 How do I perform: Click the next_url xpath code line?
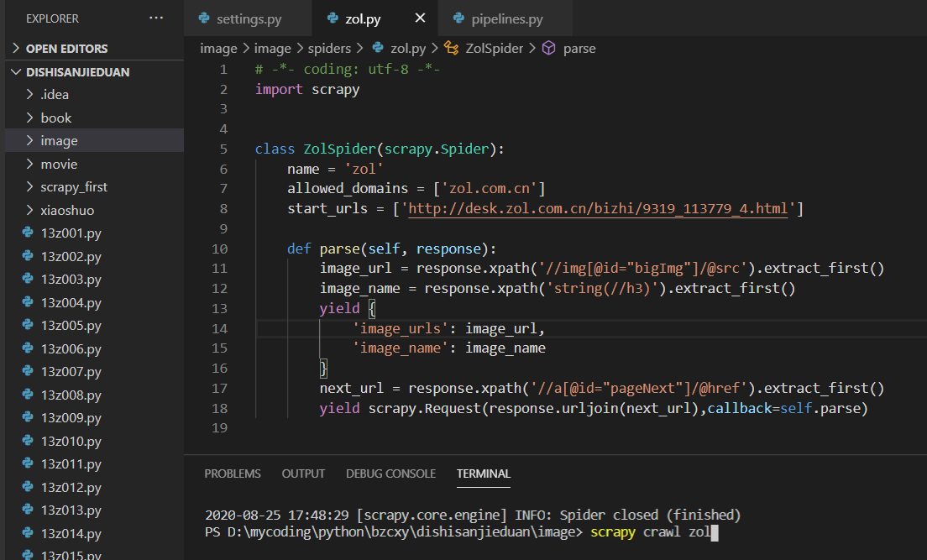click(x=602, y=389)
